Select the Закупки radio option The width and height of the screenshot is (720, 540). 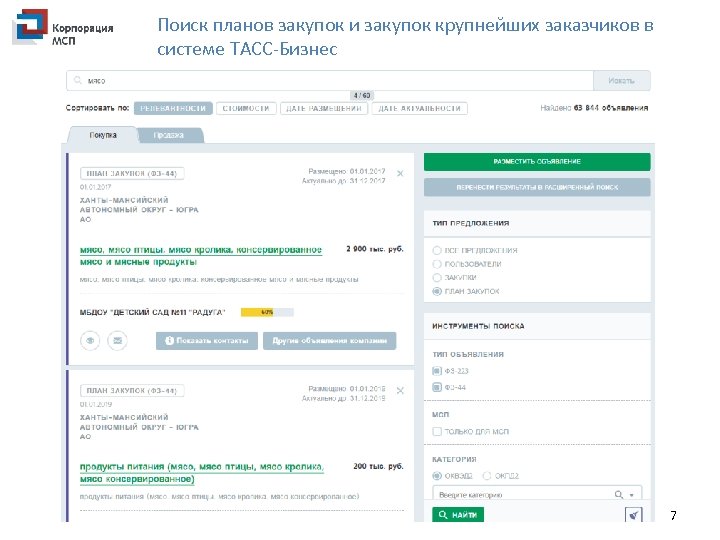(437, 277)
